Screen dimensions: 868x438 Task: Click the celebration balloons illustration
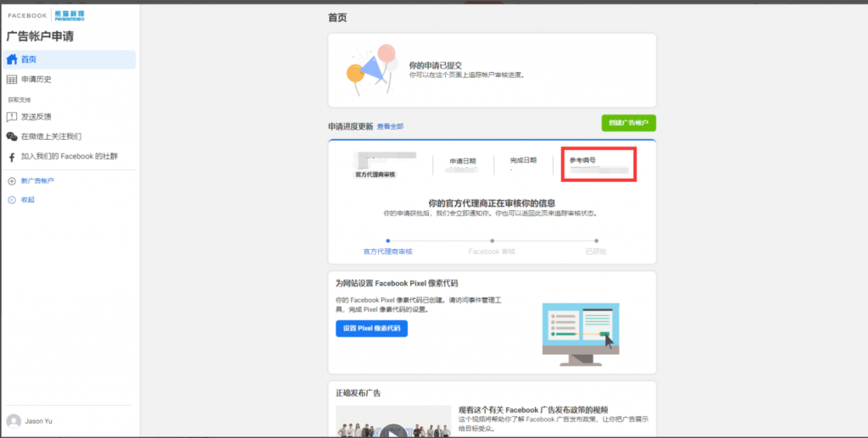[x=373, y=69]
